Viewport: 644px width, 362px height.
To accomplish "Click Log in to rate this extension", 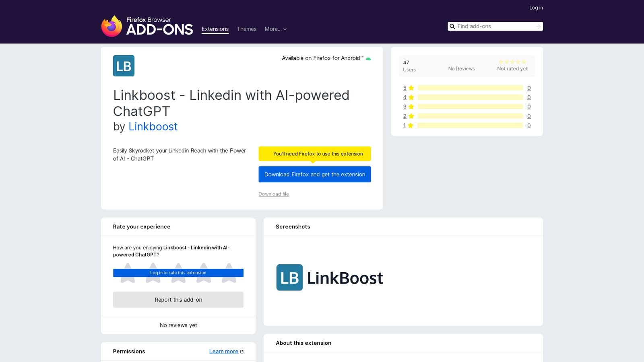I will pos(178,273).
